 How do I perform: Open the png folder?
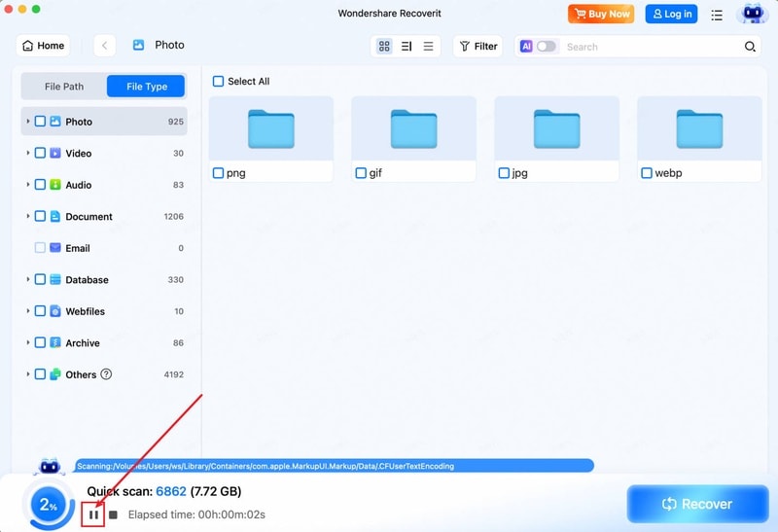click(271, 129)
